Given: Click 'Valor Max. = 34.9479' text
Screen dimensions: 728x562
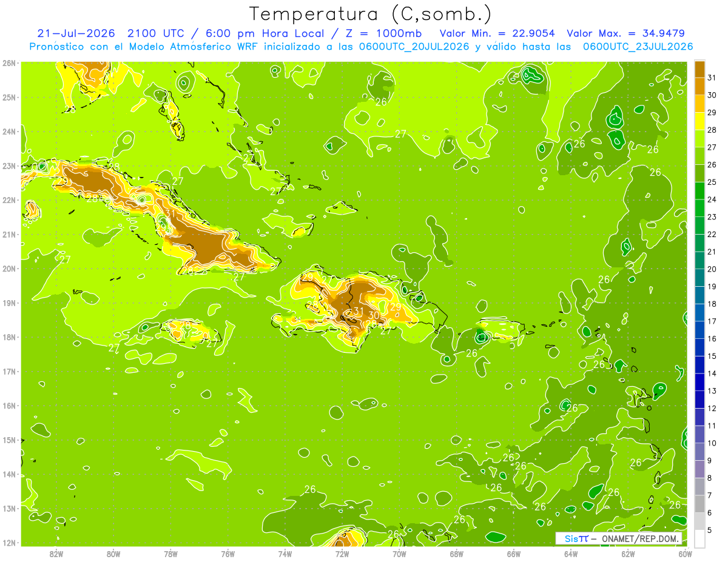Looking at the screenshot, I should pyautogui.click(x=625, y=33).
